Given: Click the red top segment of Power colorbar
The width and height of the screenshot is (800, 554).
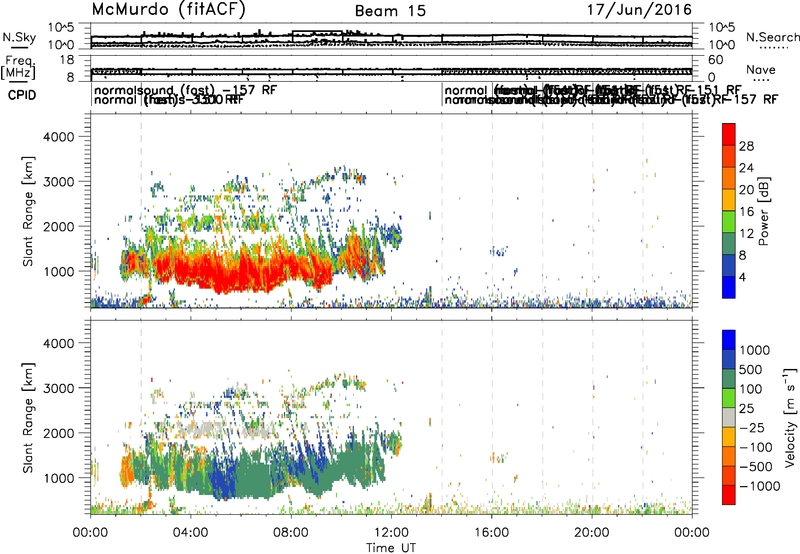Looking at the screenshot, I should (x=729, y=135).
